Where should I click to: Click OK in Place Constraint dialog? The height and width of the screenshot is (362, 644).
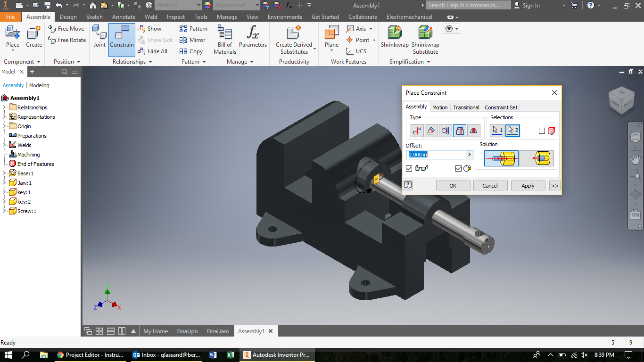point(453,186)
